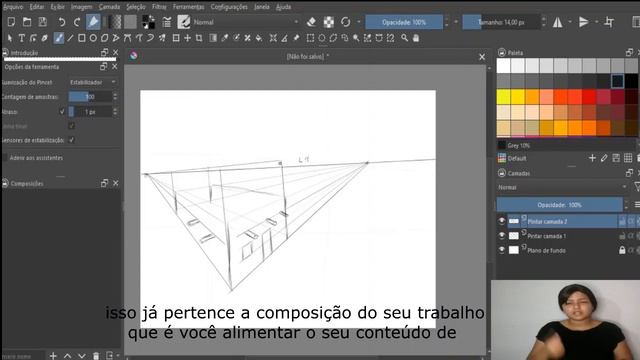Create a new document from toolbar
Screen dimensions: 640x360
click(11, 22)
